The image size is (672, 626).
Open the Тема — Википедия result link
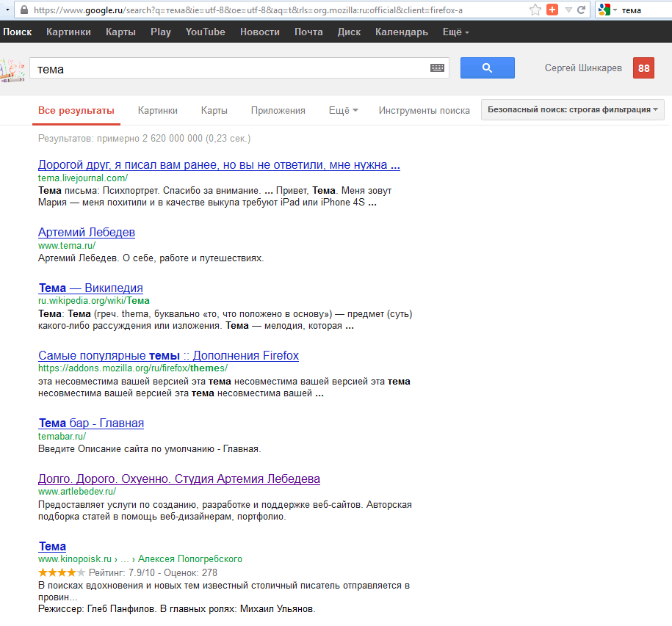[90, 288]
